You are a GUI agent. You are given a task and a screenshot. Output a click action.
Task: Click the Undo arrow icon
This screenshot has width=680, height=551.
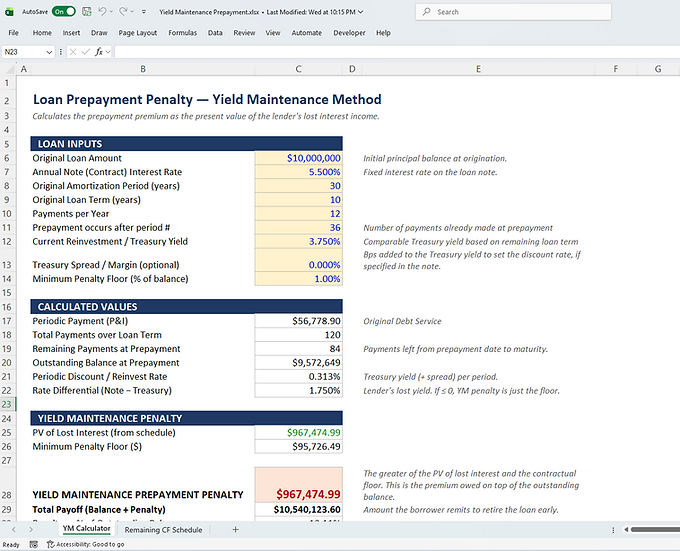coord(102,12)
